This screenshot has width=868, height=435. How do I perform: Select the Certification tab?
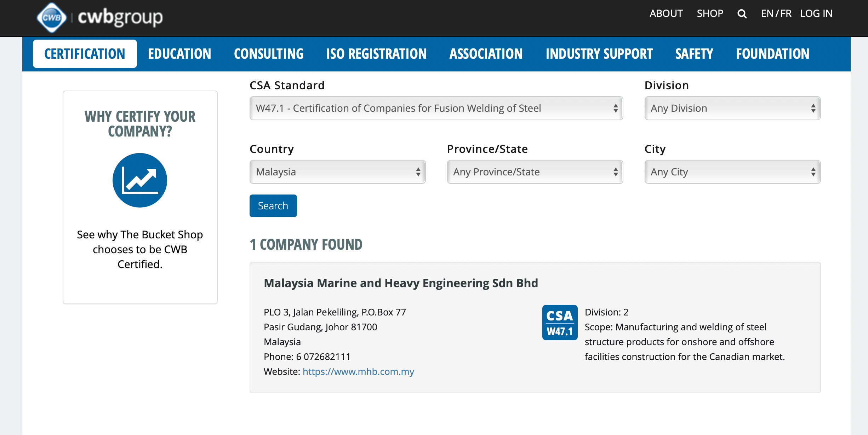click(85, 54)
